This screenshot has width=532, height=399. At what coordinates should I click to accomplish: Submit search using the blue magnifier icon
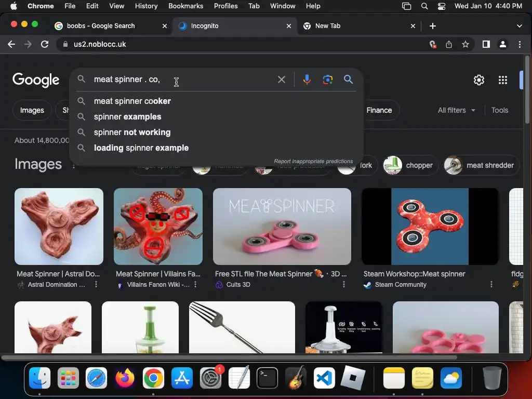(x=349, y=79)
